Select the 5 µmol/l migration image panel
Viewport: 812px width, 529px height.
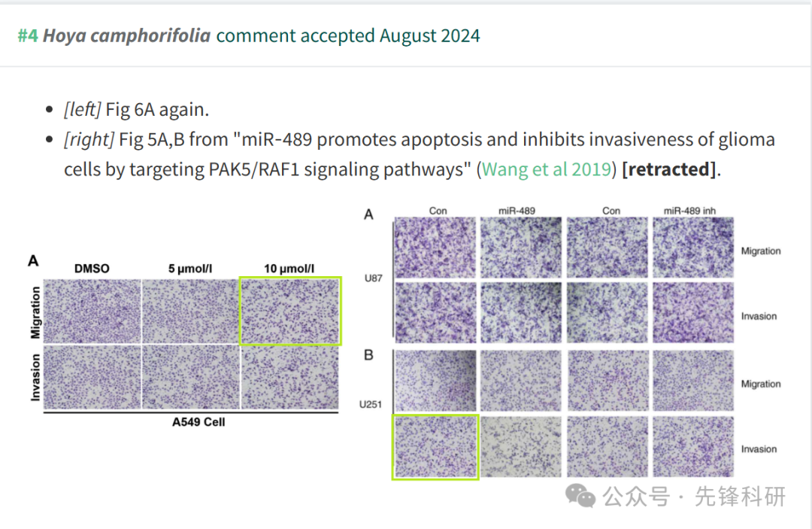190,312
